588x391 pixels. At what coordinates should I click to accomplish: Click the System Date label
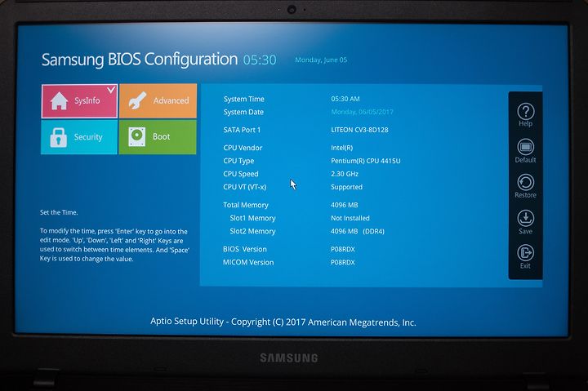pyautogui.click(x=243, y=112)
